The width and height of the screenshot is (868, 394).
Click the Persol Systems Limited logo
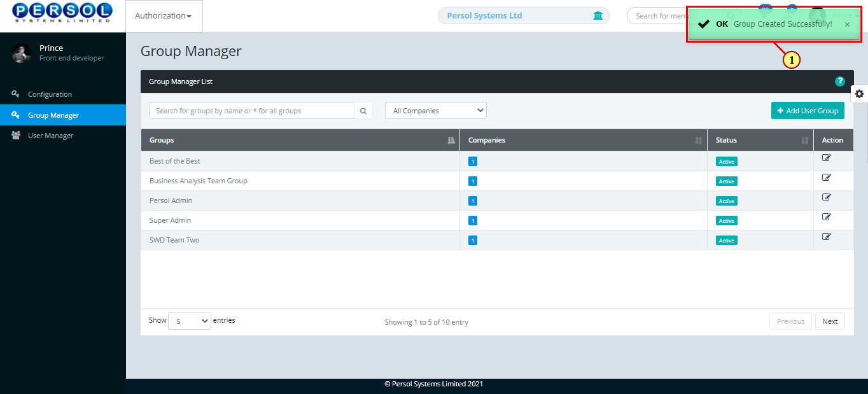click(62, 13)
